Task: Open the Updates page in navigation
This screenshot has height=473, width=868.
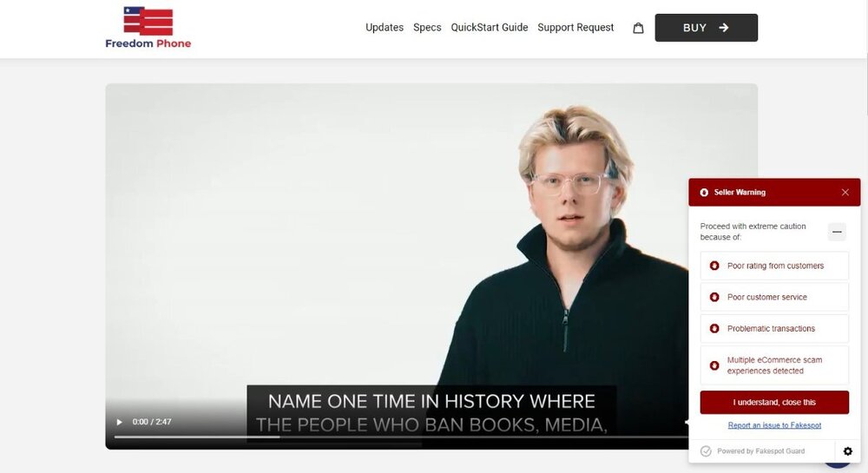Action: click(x=385, y=28)
